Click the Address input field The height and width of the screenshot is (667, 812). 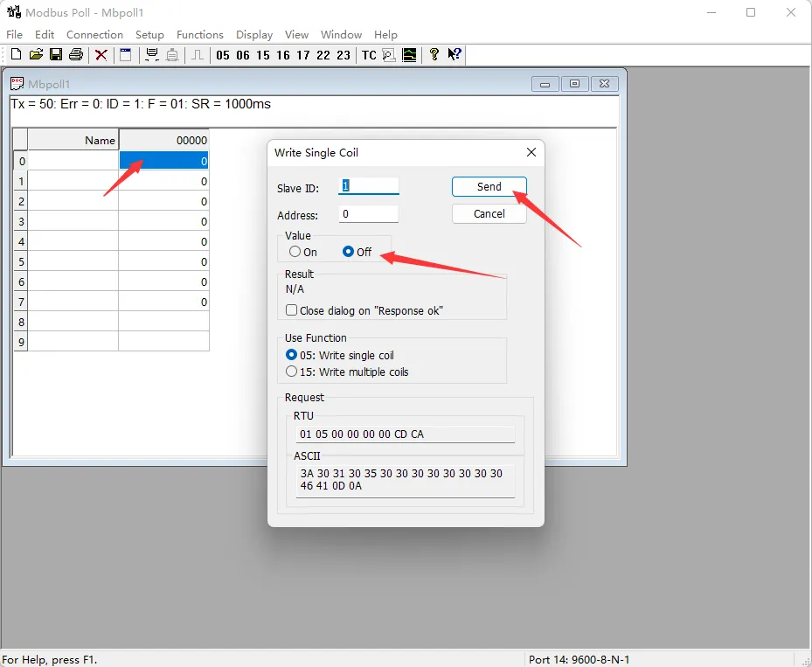[x=368, y=213]
